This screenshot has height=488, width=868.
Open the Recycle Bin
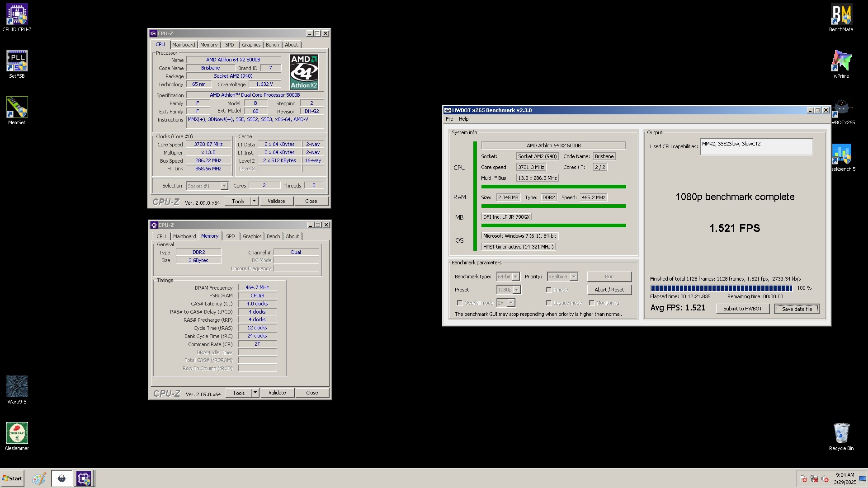tap(841, 436)
